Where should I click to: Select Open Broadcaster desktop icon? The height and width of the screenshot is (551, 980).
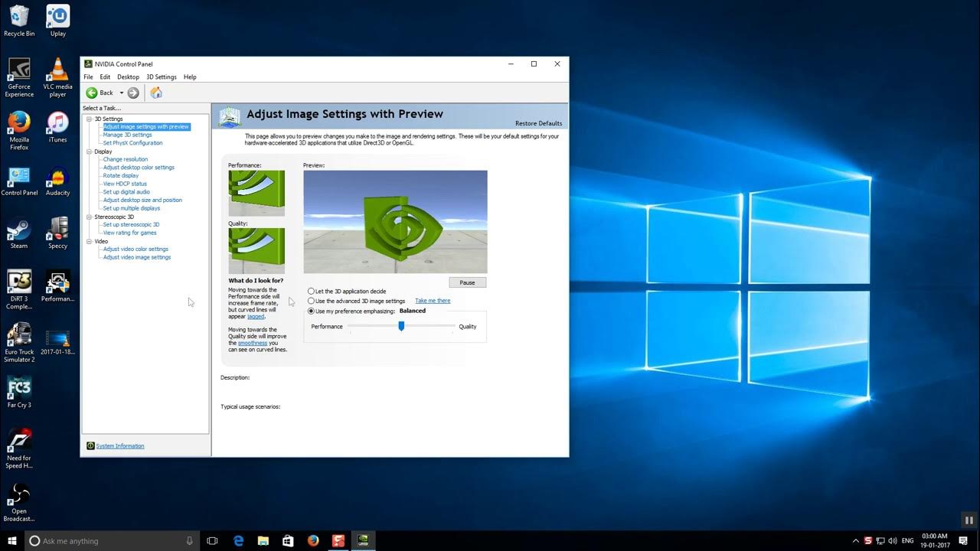point(19,502)
